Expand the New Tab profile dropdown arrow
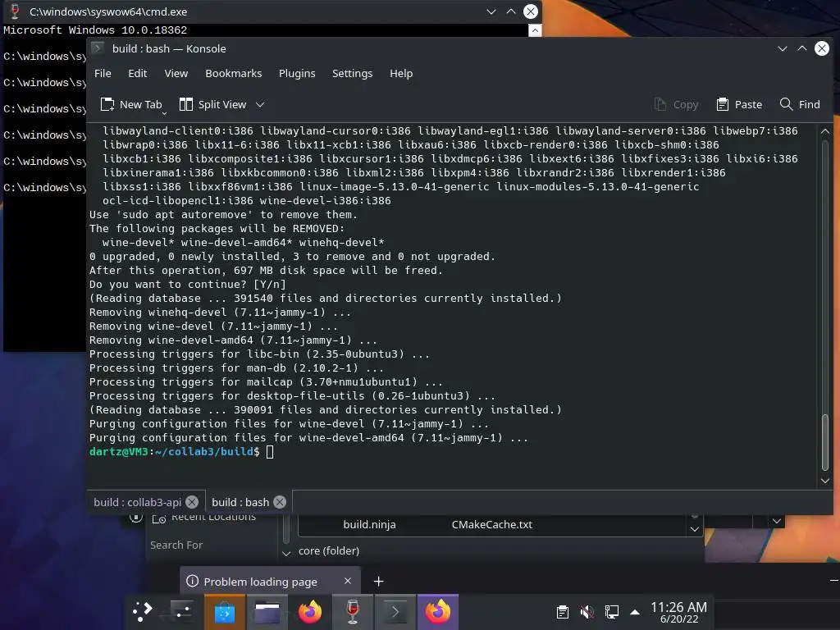Screen dimensions: 840x630 164,112
